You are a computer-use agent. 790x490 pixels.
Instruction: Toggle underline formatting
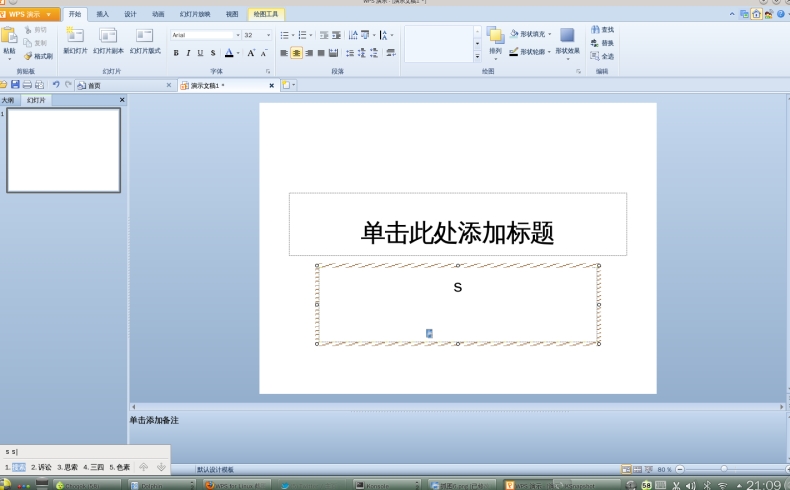pyautogui.click(x=201, y=53)
